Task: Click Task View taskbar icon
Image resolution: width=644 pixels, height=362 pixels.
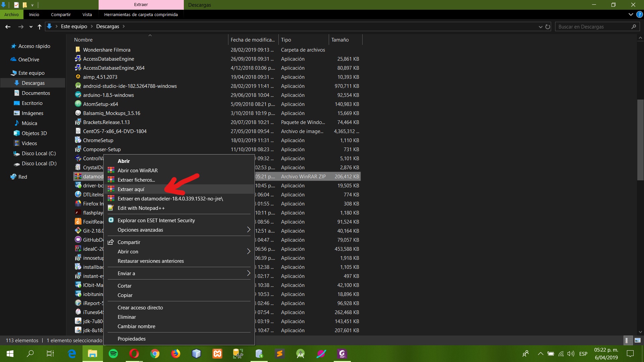Action: pos(50,354)
